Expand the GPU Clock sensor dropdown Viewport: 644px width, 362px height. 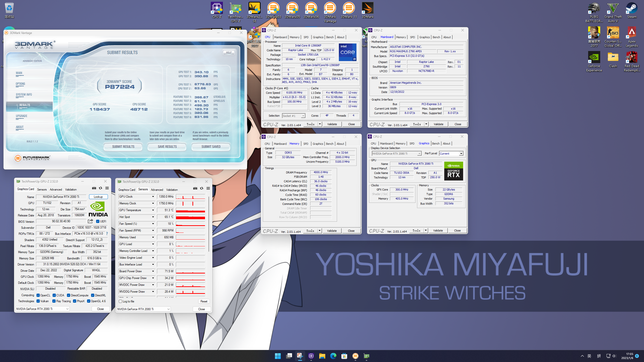153,197
